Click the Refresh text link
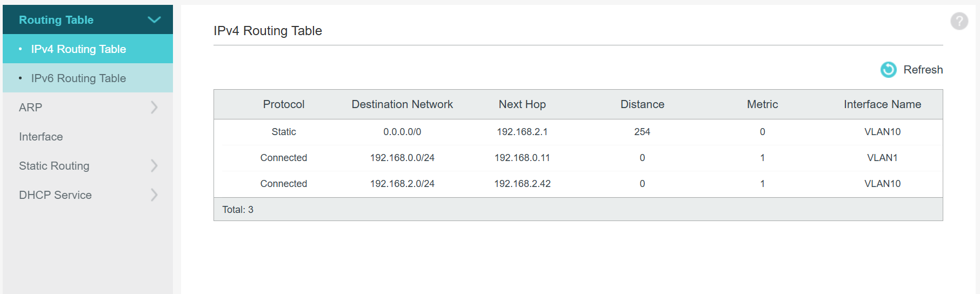980x294 pixels. (923, 70)
